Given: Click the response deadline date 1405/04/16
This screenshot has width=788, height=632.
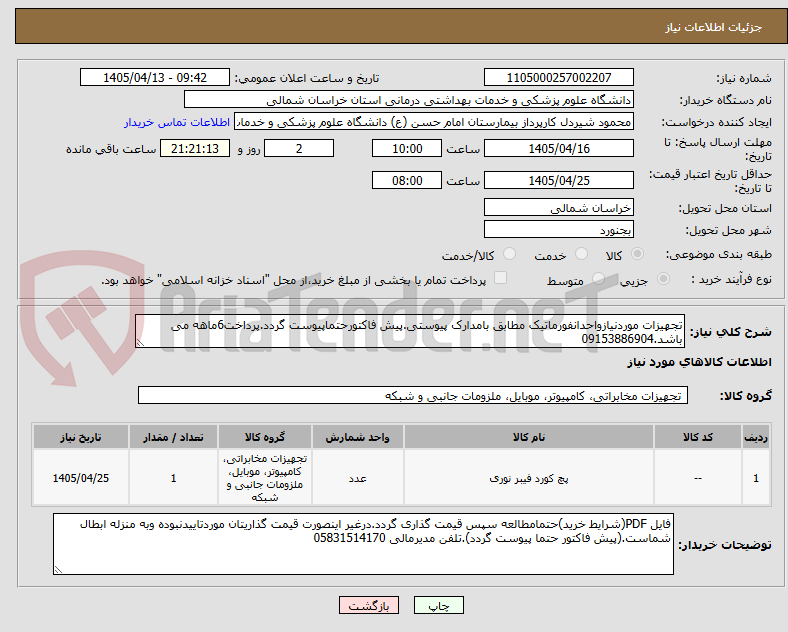Looking at the screenshot, I should click(x=558, y=149).
